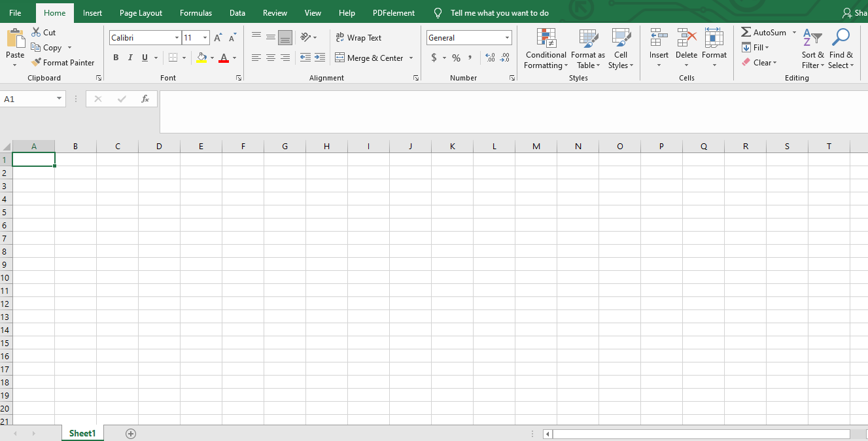868x441 pixels.
Task: Apply bold formatting
Action: tap(116, 58)
